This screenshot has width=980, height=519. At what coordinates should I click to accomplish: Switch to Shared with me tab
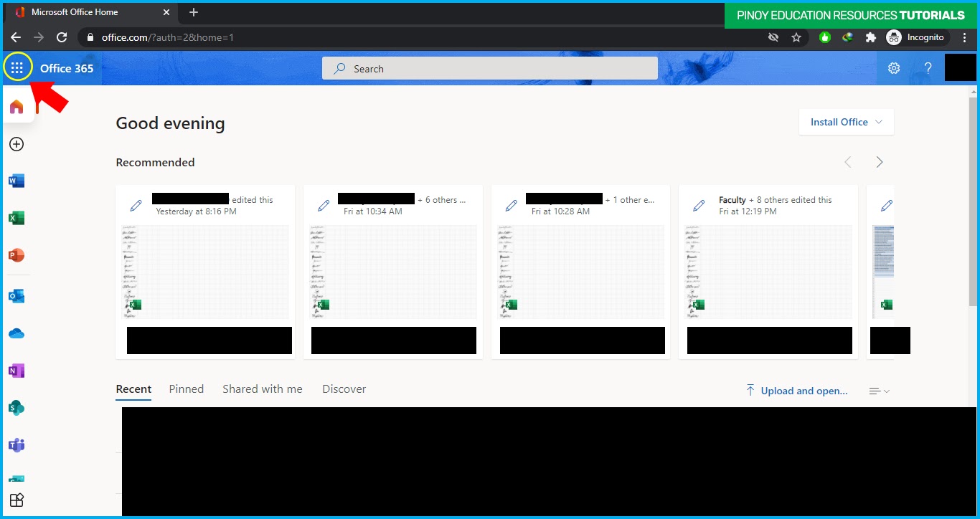pyautogui.click(x=263, y=389)
